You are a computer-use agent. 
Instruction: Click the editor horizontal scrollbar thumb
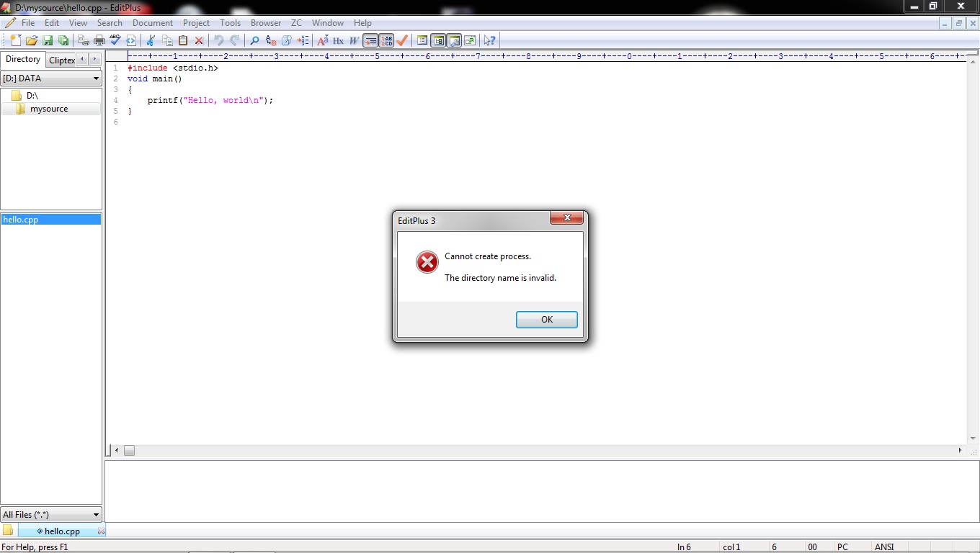click(x=129, y=451)
